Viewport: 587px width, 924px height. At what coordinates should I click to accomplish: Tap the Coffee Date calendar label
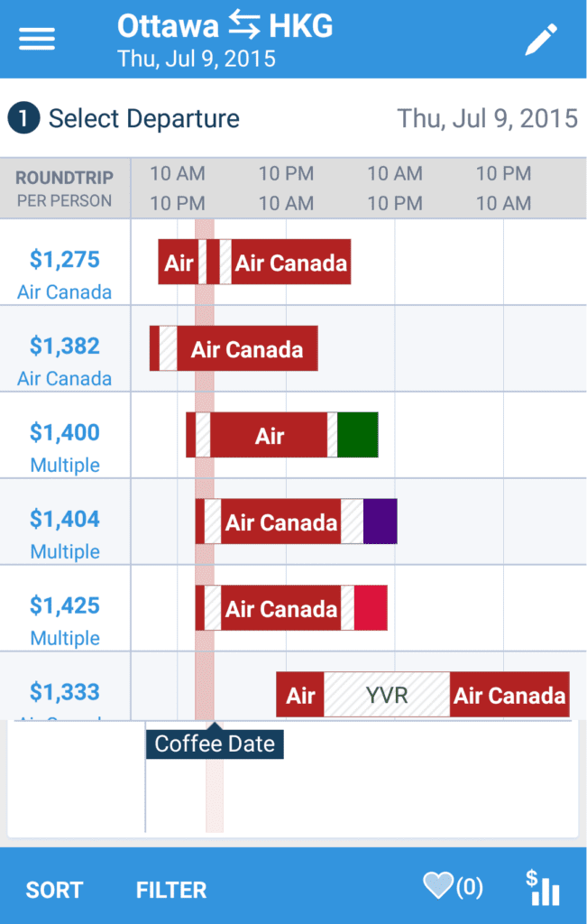pos(215,744)
